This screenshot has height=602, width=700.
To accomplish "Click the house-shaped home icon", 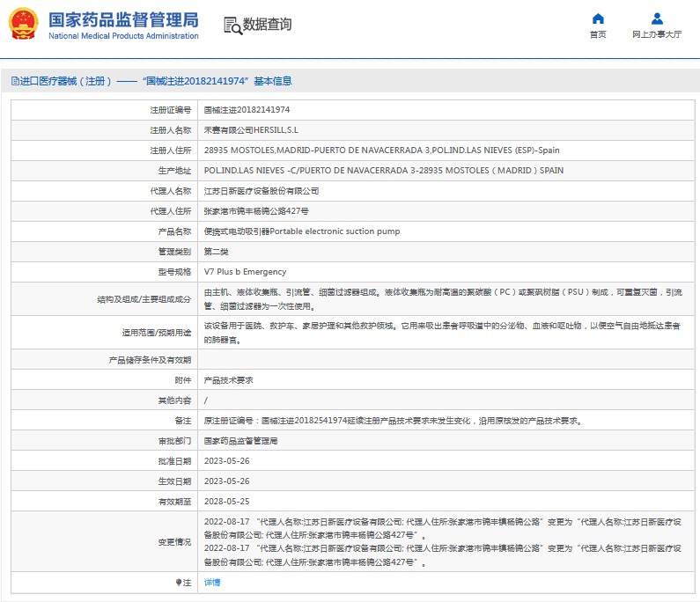I will point(598,18).
